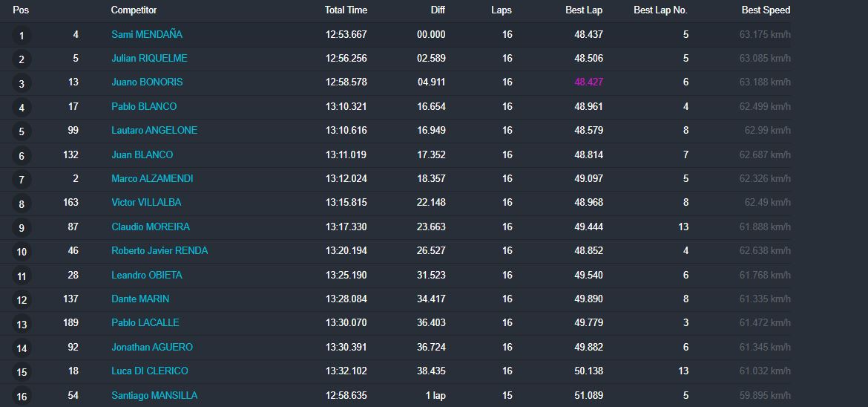This screenshot has height=407, width=868.
Task: Click the Pos column header
Action: pyautogui.click(x=21, y=10)
